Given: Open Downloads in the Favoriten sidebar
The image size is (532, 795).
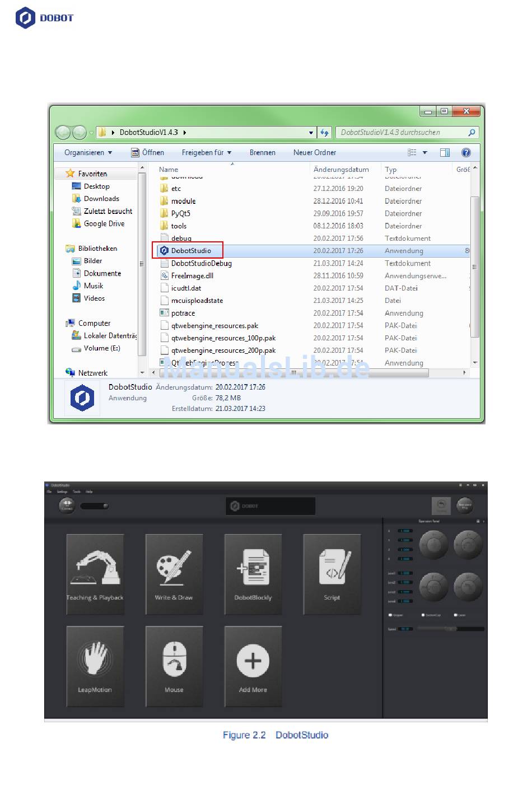Looking at the screenshot, I should [x=96, y=199].
